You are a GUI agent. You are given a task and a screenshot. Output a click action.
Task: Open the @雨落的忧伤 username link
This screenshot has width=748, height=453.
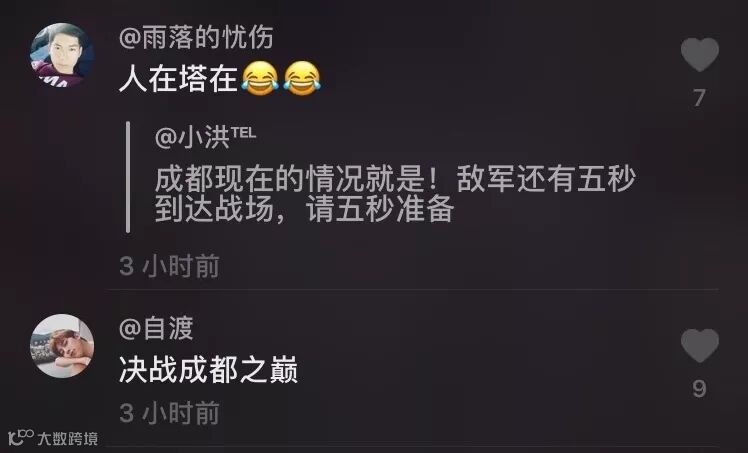pyautogui.click(x=196, y=37)
